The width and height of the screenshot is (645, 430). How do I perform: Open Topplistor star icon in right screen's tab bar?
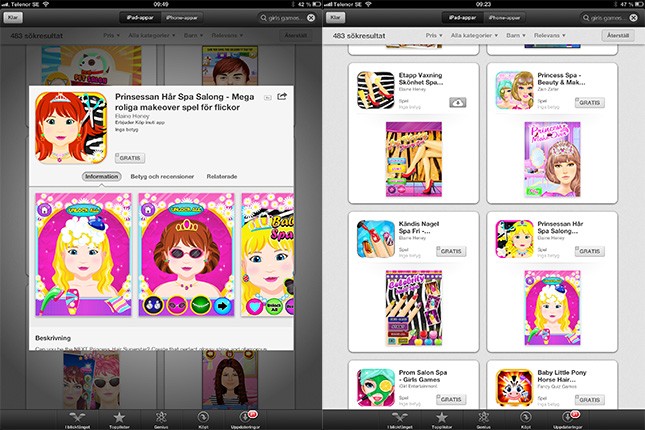click(x=441, y=417)
